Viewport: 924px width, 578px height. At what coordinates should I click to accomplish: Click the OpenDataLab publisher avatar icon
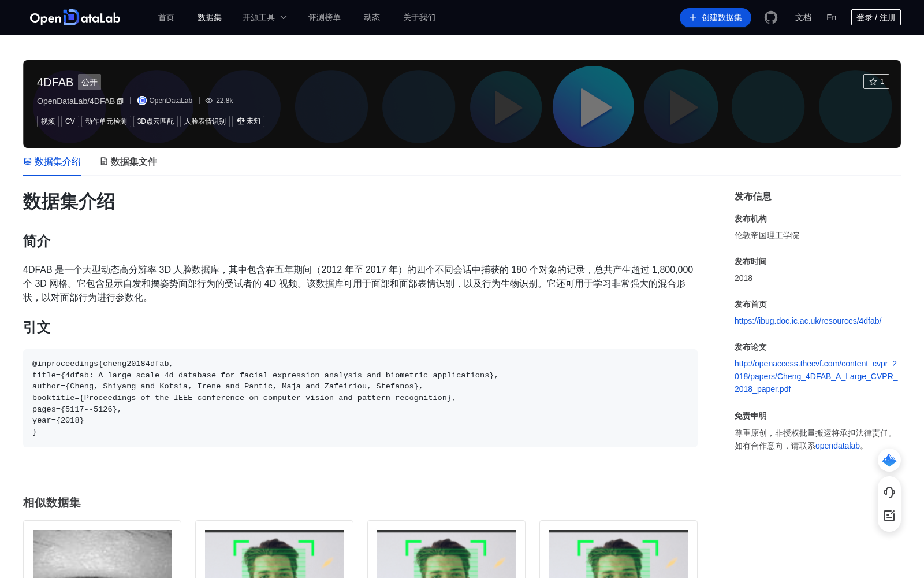pos(142,101)
